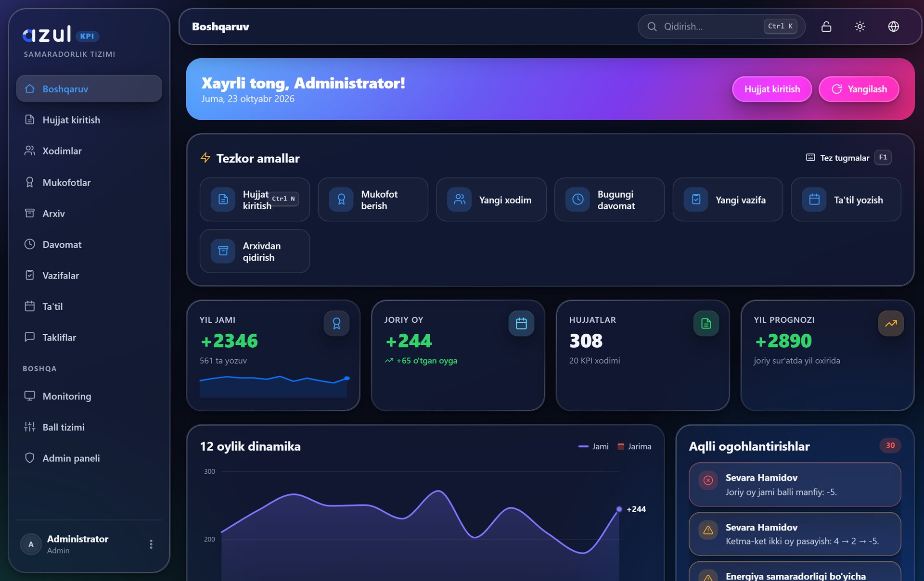This screenshot has width=924, height=581.
Task: Click the search magnifier icon
Action: pos(652,26)
